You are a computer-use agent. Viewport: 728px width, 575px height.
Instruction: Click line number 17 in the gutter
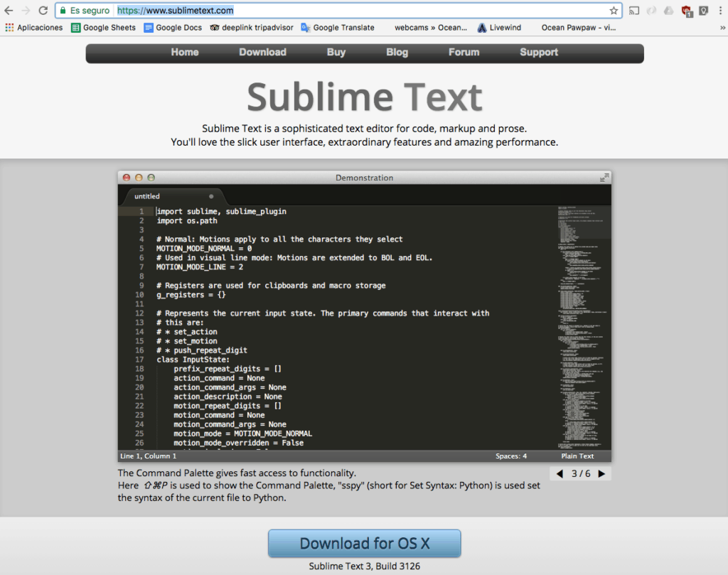click(x=139, y=360)
